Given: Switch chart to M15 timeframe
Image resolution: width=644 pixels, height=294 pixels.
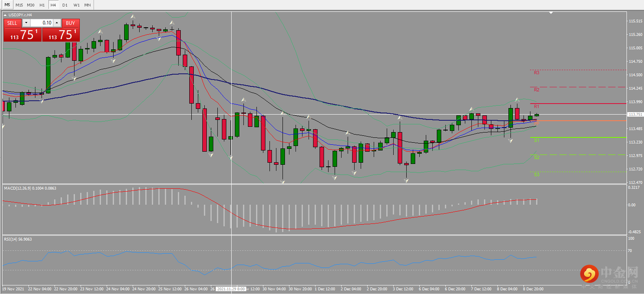Looking at the screenshot, I should pyautogui.click(x=19, y=5).
